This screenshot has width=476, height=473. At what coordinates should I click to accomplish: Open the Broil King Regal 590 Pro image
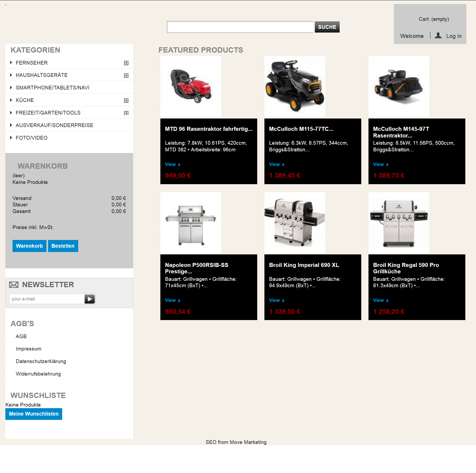(399, 223)
